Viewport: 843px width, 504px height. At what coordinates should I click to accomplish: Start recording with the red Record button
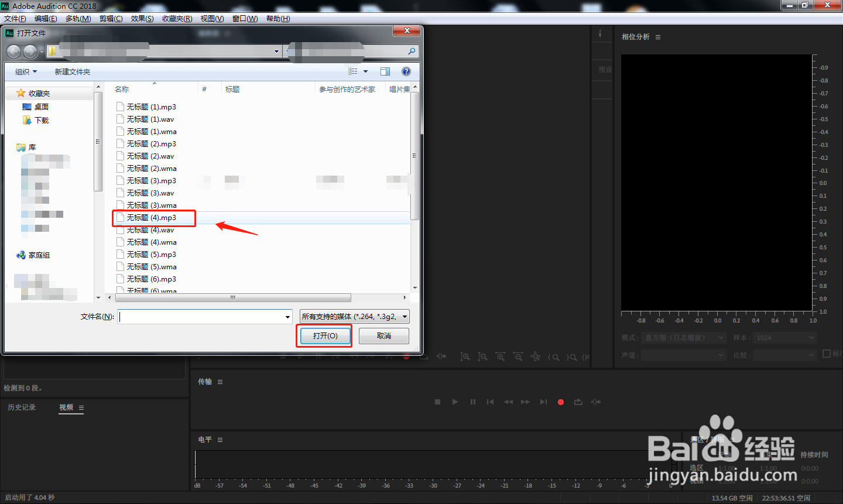pos(561,402)
